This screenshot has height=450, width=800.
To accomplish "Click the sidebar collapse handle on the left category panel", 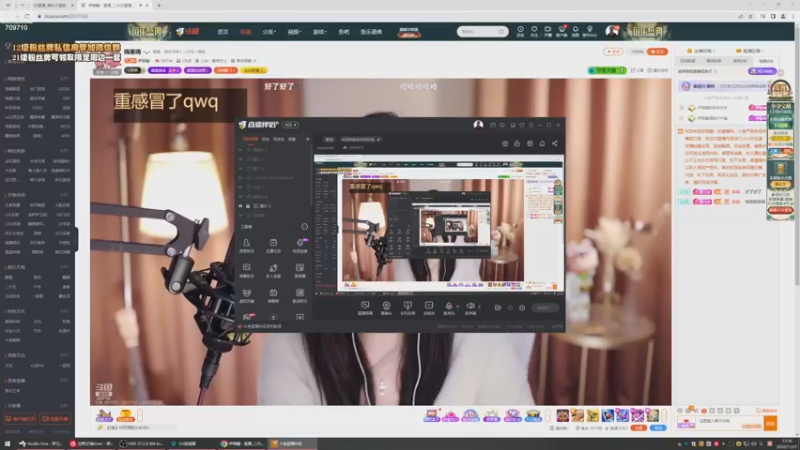I will 76,239.
